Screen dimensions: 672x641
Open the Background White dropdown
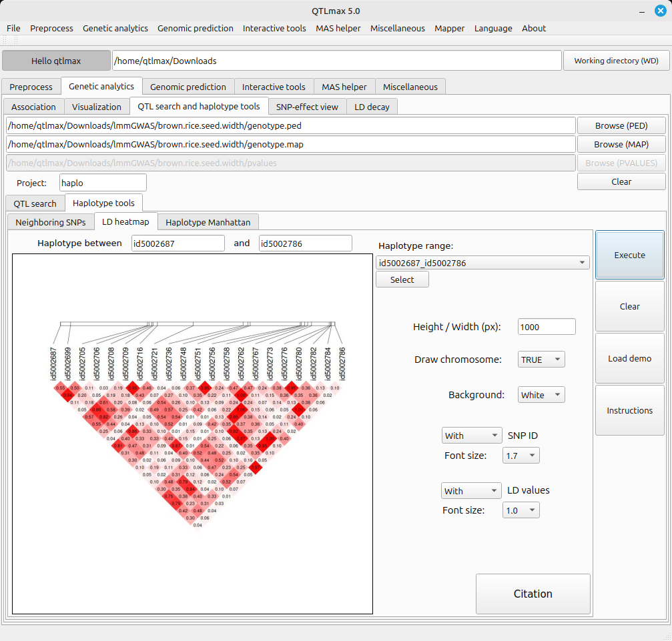click(x=541, y=395)
